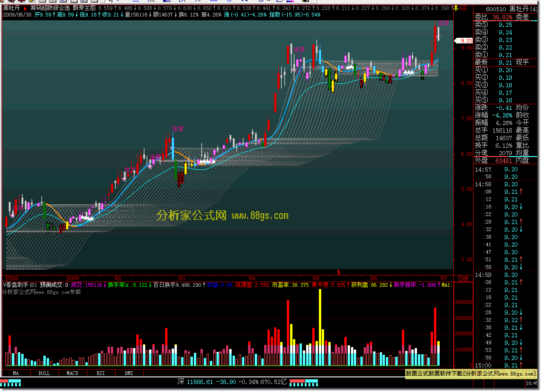
Task: Click the 03 month marker on the time axis
Action: [x=182, y=278]
